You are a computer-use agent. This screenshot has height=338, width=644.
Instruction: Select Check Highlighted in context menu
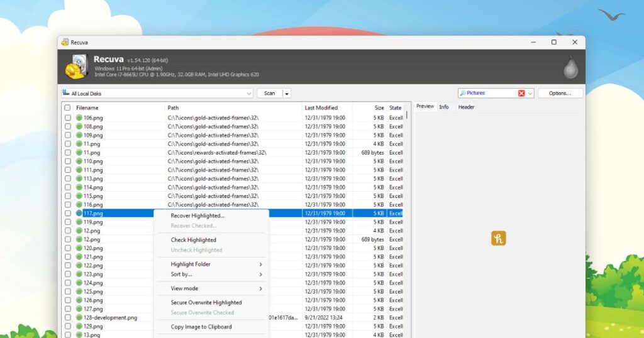click(194, 240)
